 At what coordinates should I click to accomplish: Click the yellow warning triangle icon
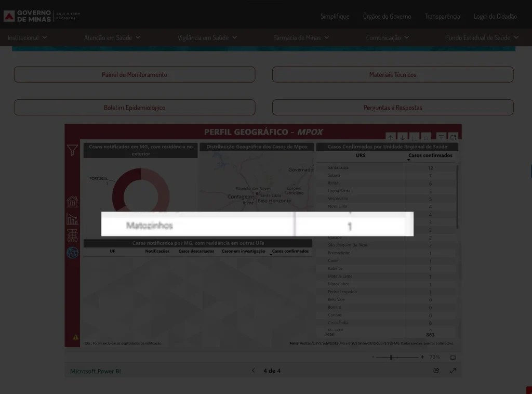point(76,337)
